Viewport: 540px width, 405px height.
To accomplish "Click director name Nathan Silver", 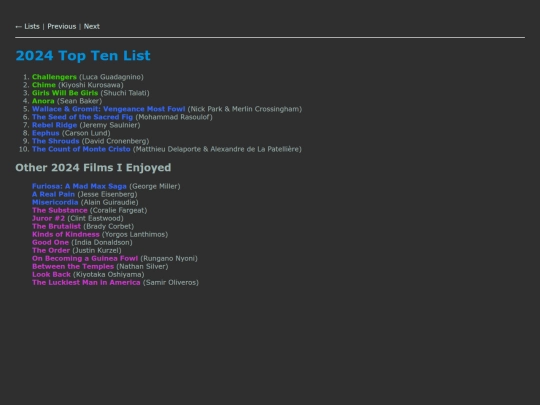I will (x=142, y=267).
